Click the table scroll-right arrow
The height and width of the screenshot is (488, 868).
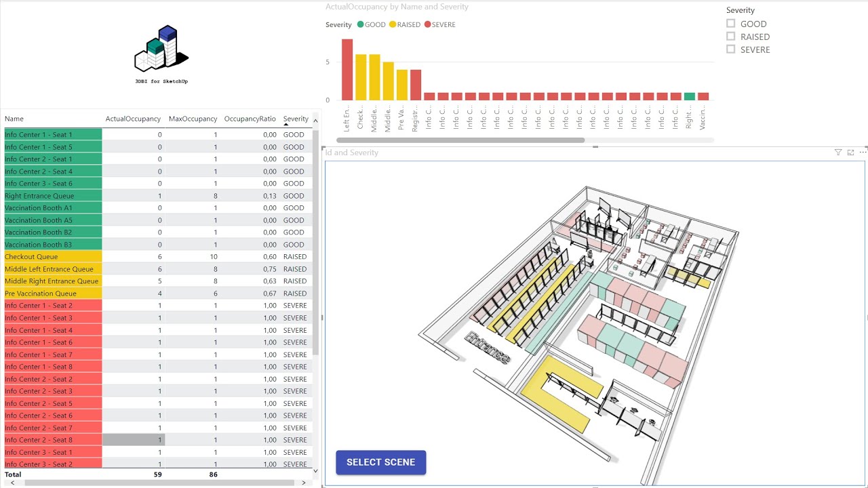point(305,483)
